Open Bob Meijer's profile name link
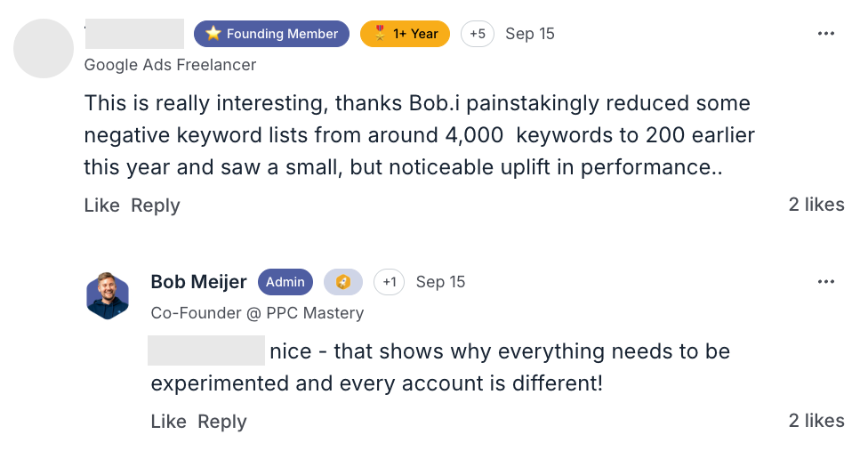 199,282
